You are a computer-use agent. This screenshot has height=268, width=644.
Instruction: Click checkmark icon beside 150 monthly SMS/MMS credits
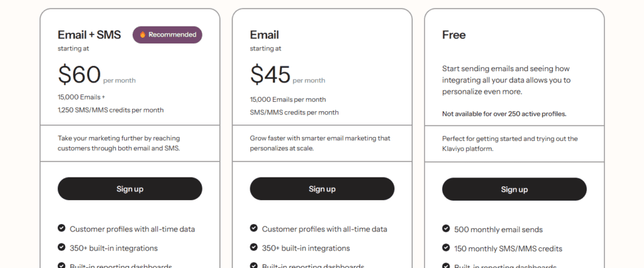446,247
